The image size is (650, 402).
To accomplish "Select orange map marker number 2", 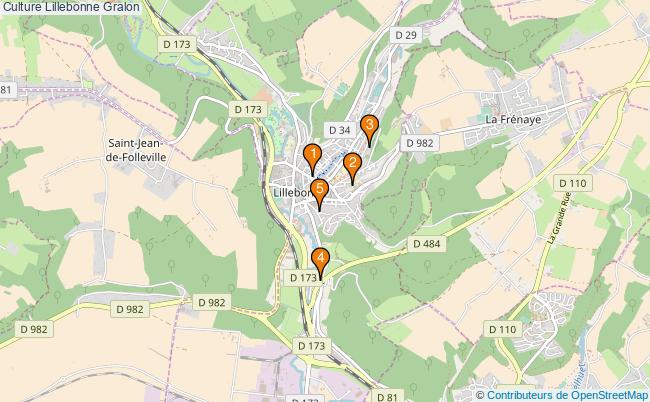I will pos(352,169).
